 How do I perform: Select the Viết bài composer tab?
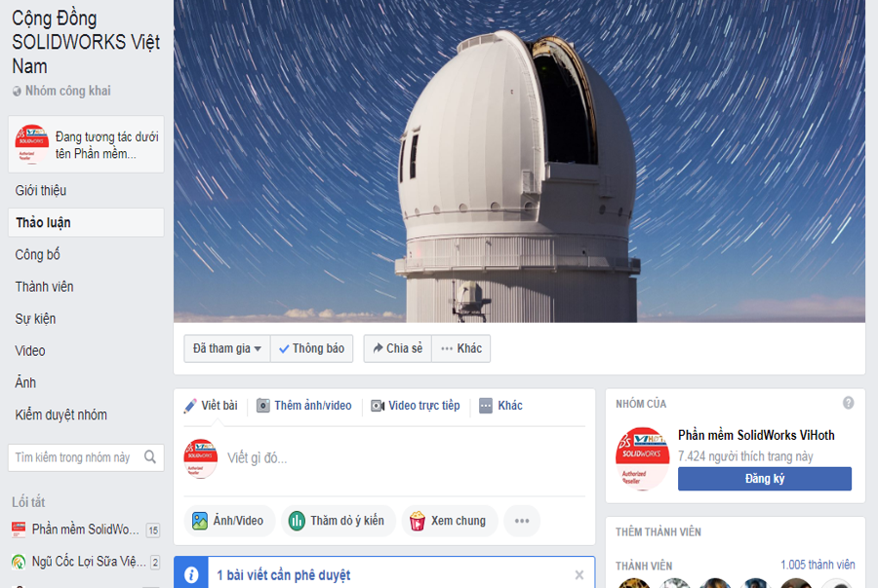pyautogui.click(x=211, y=406)
